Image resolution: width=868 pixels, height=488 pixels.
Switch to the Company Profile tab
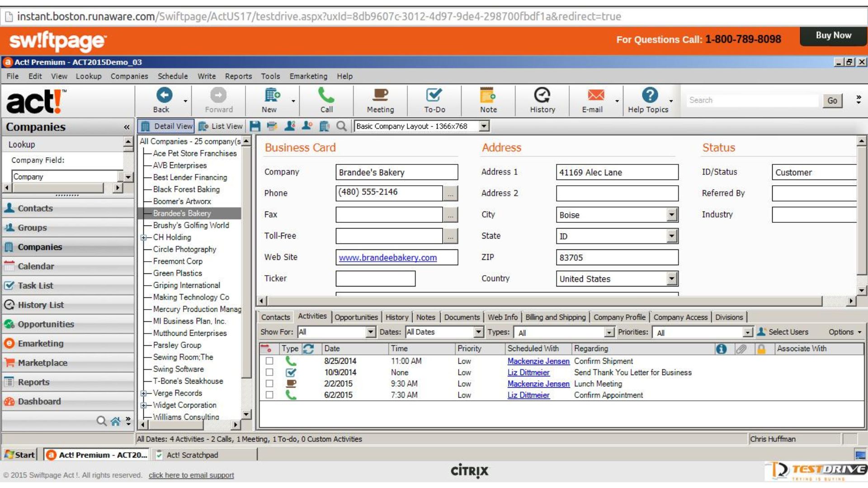(x=619, y=317)
